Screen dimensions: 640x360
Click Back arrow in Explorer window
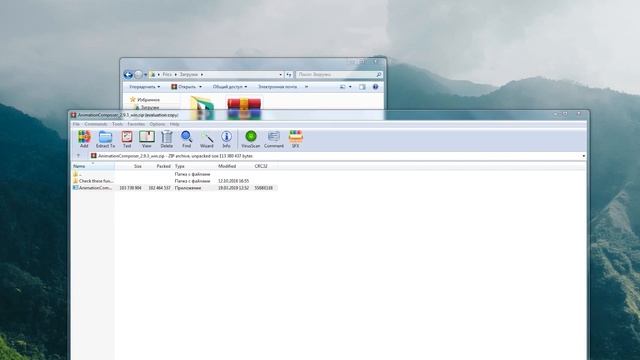[x=128, y=75]
